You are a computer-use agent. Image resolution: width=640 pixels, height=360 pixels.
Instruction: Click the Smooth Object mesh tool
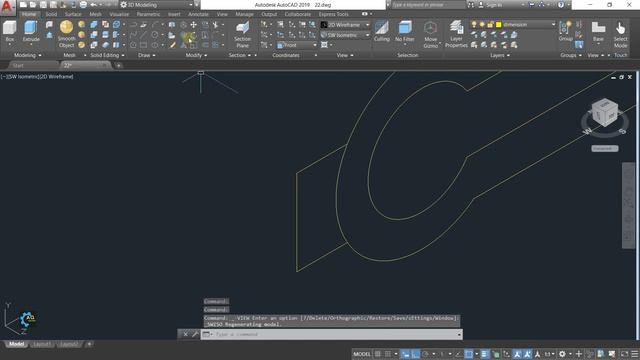66,34
